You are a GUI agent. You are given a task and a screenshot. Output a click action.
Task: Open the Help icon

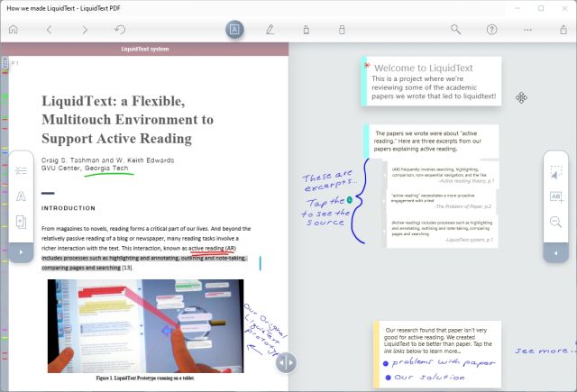point(491,30)
